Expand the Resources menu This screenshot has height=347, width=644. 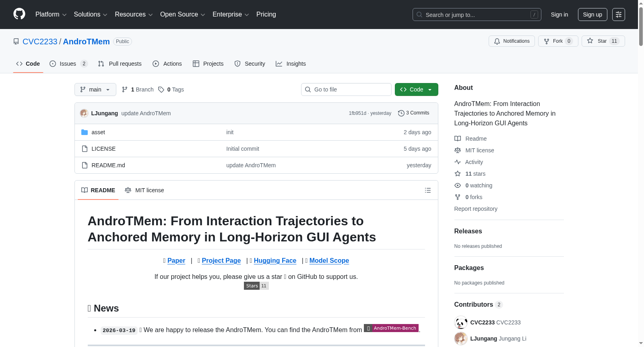tap(134, 15)
